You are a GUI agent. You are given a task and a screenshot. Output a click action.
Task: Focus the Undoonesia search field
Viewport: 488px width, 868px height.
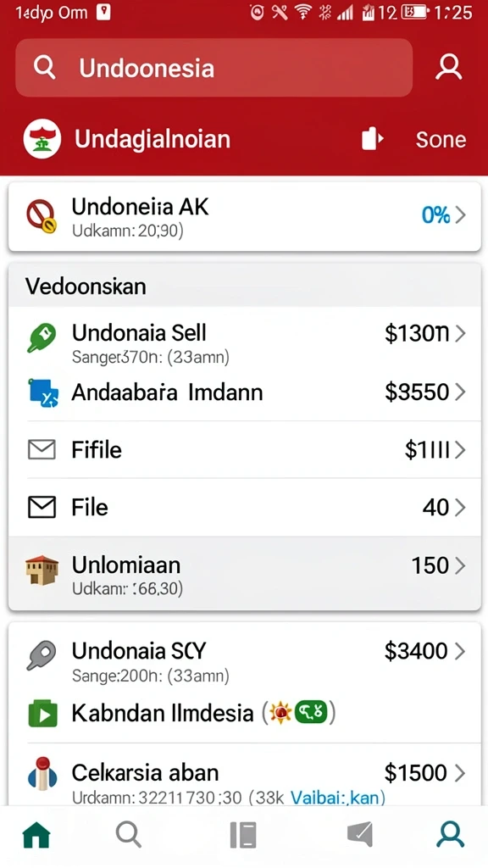(x=214, y=68)
